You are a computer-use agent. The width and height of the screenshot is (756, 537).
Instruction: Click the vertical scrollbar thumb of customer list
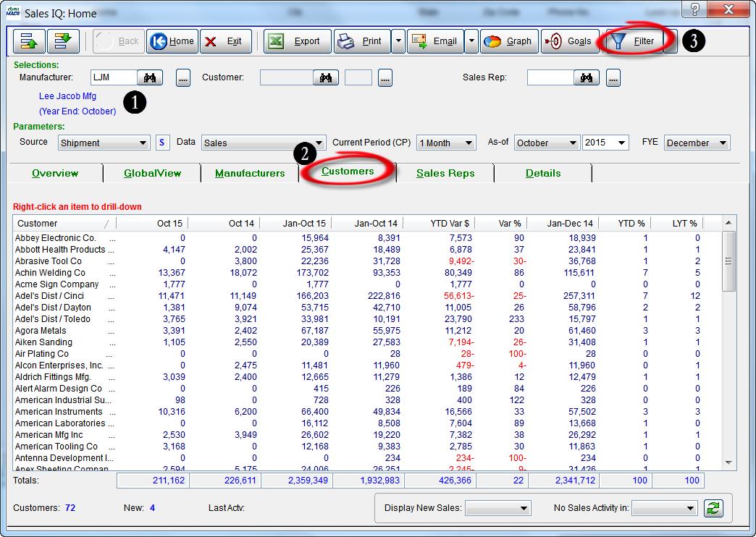pos(728,261)
